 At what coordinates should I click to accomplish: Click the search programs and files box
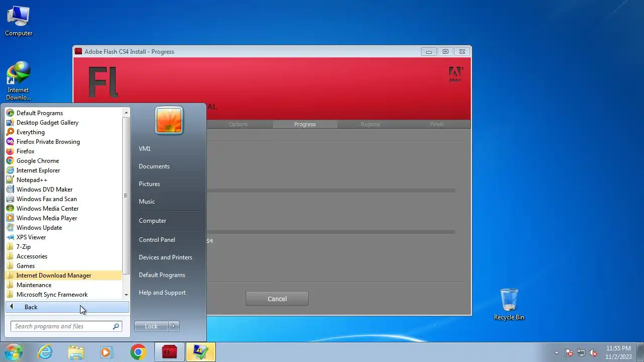click(x=66, y=326)
